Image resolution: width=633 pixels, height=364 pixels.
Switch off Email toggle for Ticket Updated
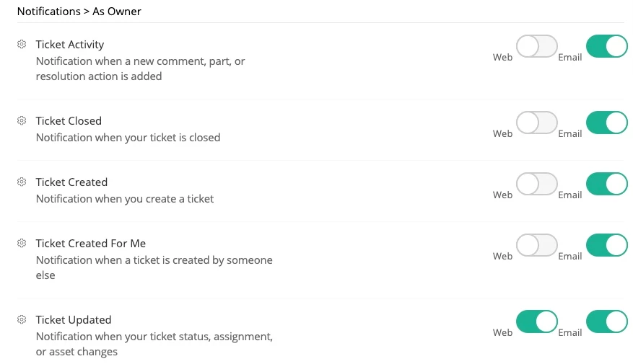tap(606, 321)
